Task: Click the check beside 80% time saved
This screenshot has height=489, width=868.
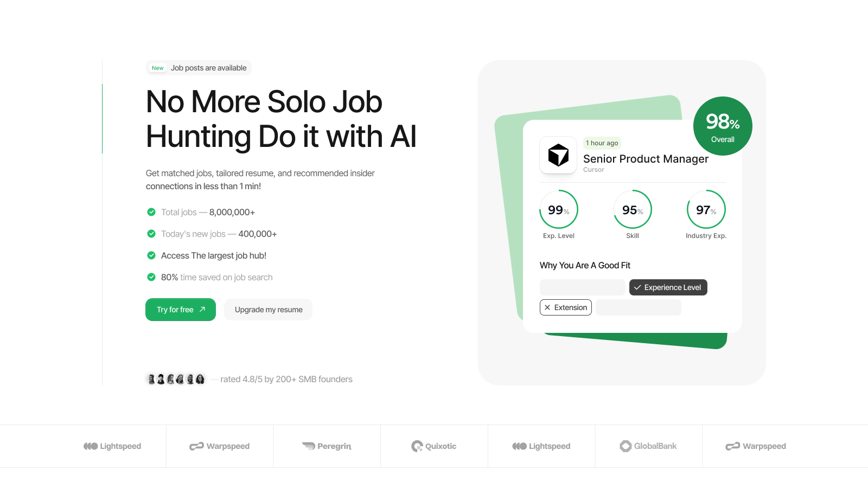Action: (151, 277)
